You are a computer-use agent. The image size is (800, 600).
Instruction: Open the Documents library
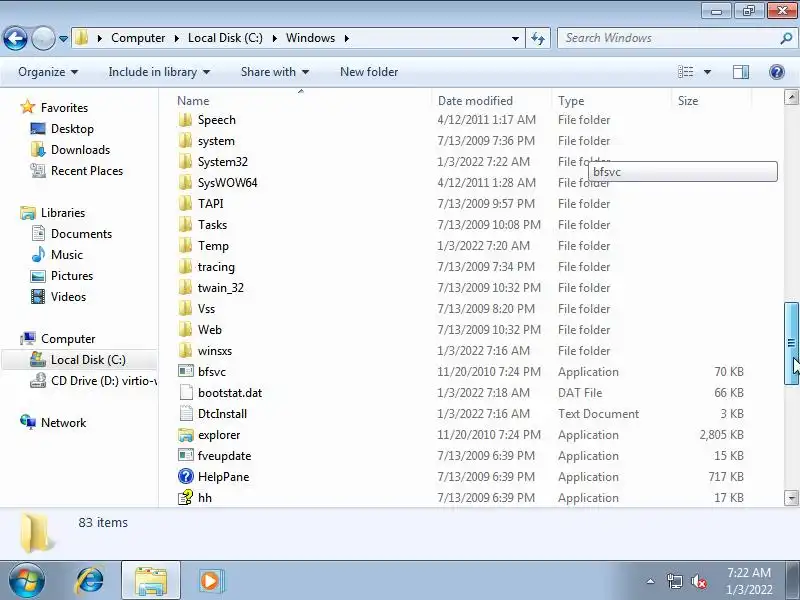81,234
